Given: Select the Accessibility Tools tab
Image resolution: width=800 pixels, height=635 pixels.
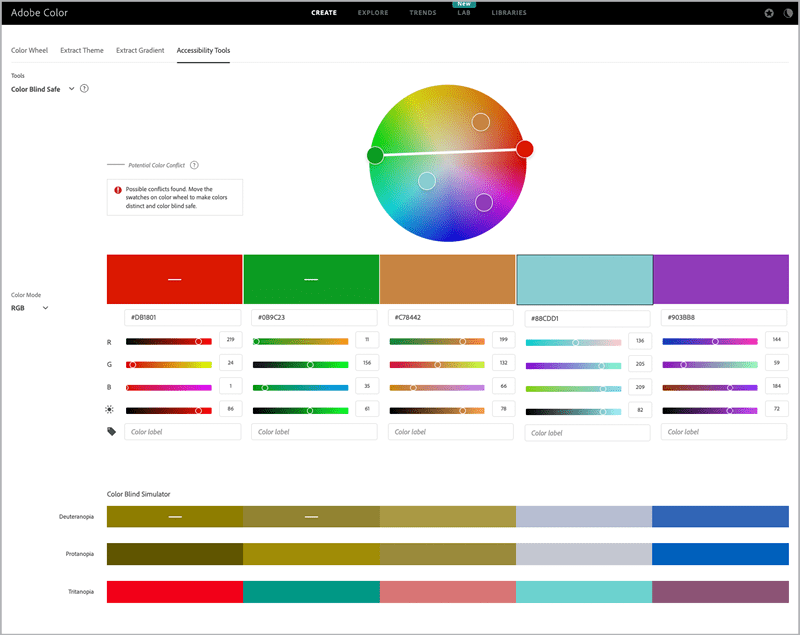Looking at the screenshot, I should [203, 50].
